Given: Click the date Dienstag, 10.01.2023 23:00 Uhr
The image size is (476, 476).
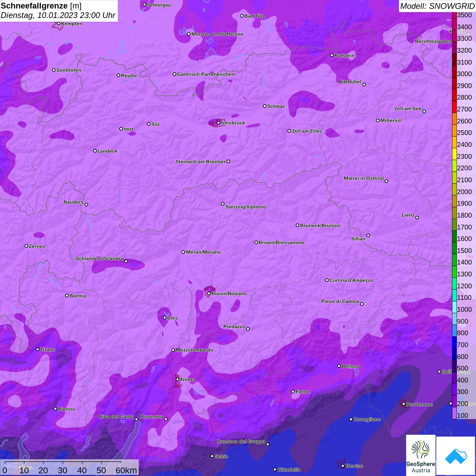Looking at the screenshot, I should coord(58,15).
